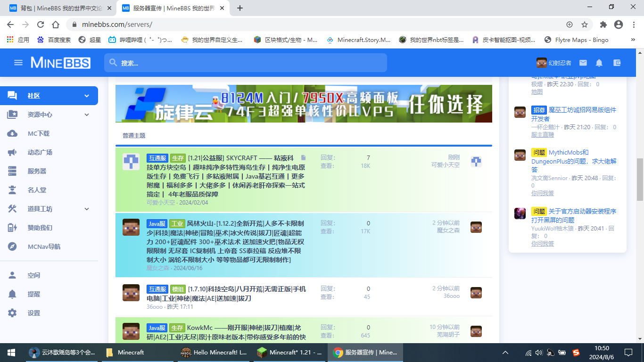Click the 道具工坊 tools icon
Image resolution: width=644 pixels, height=362 pixels.
coord(12,209)
